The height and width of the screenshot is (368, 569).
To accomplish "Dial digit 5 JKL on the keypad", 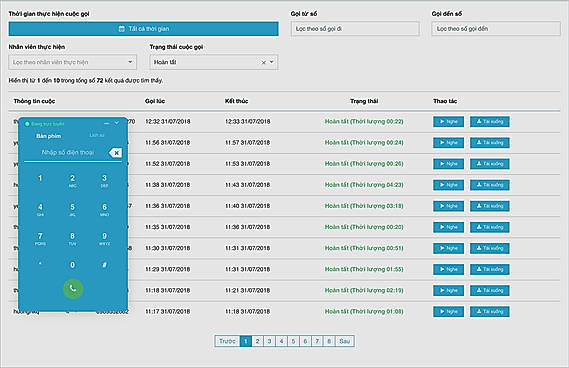I will pos(73,209).
